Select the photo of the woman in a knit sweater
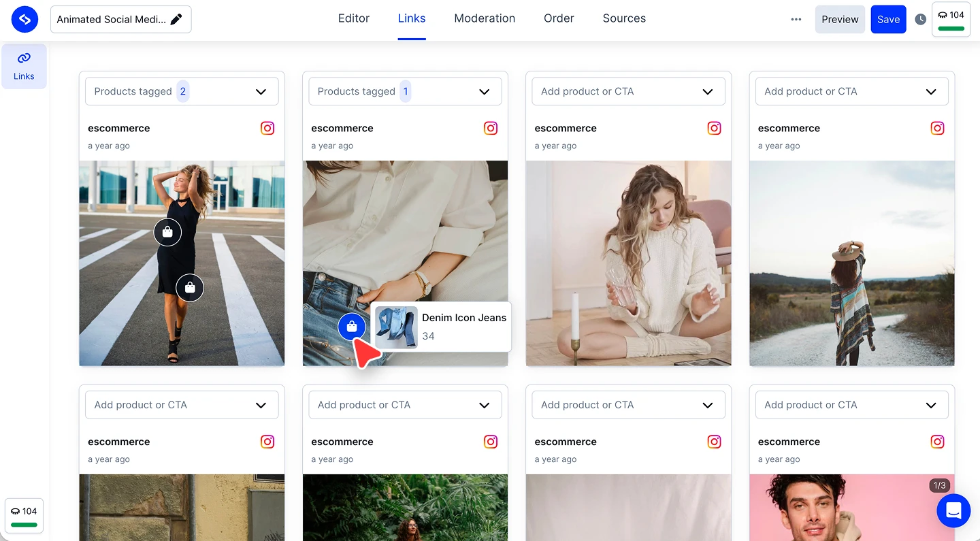The image size is (980, 541). tap(628, 263)
